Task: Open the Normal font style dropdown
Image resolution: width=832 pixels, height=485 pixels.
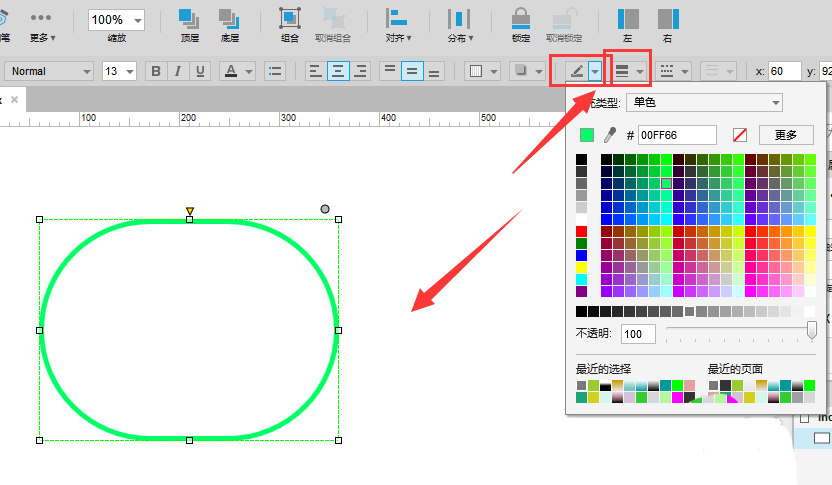Action: tap(49, 71)
